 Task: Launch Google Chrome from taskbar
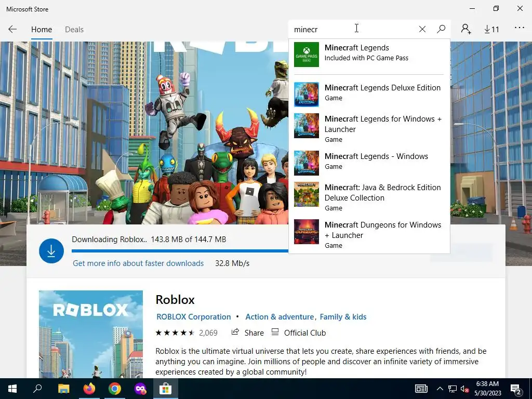115,389
